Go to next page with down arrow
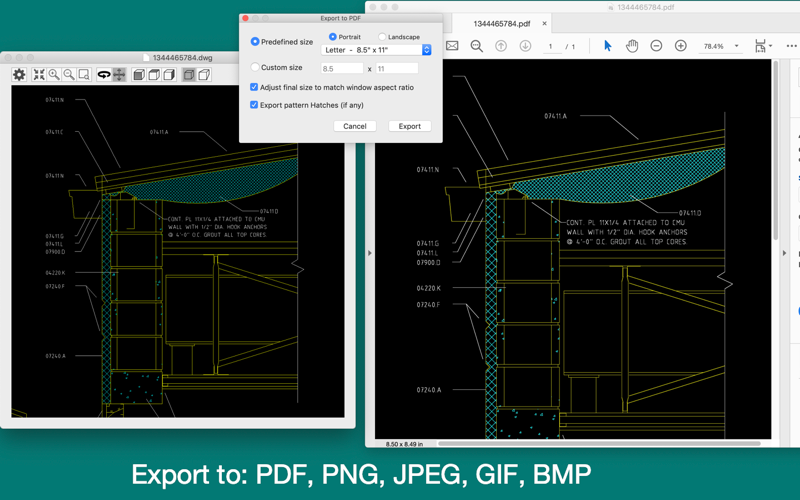800x500 pixels. tap(525, 46)
